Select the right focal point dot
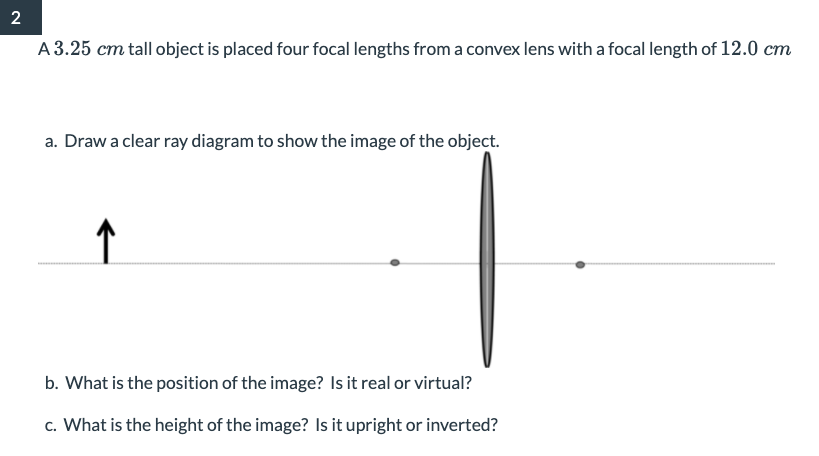 579,265
